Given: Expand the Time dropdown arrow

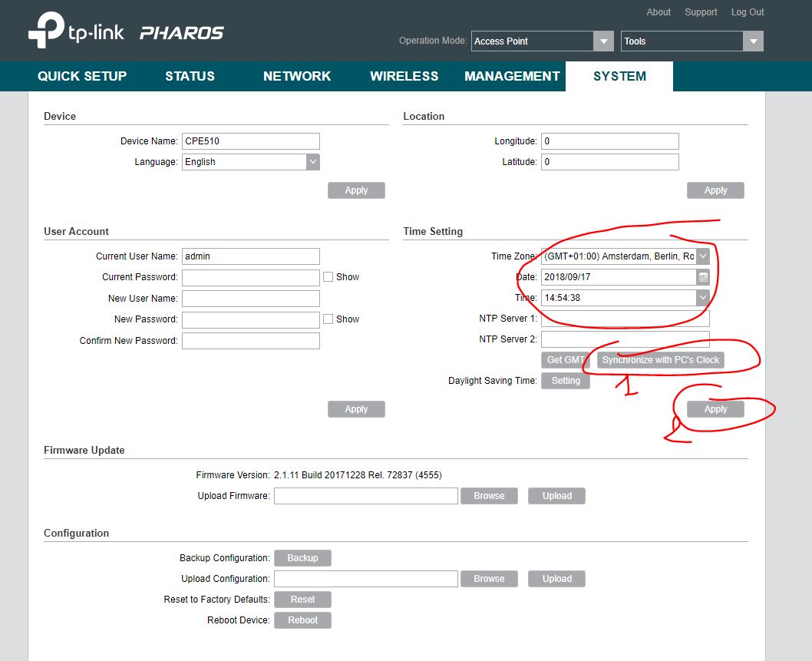Looking at the screenshot, I should click(703, 298).
